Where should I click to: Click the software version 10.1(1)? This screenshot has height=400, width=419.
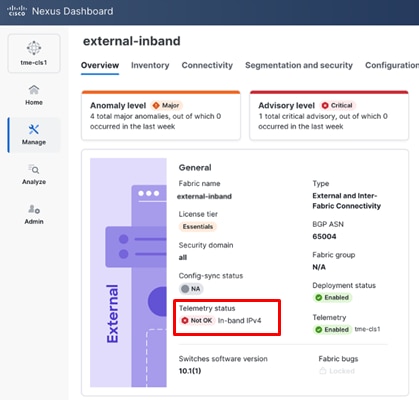coord(190,371)
